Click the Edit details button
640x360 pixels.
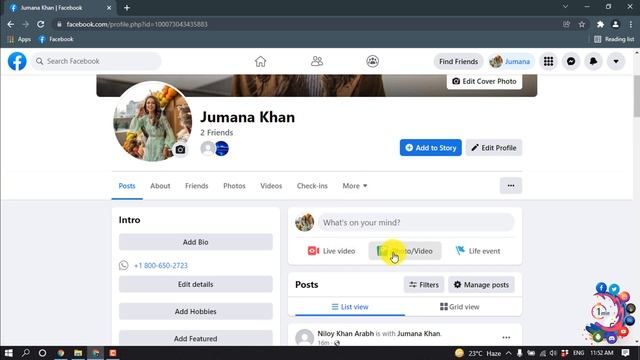point(196,284)
